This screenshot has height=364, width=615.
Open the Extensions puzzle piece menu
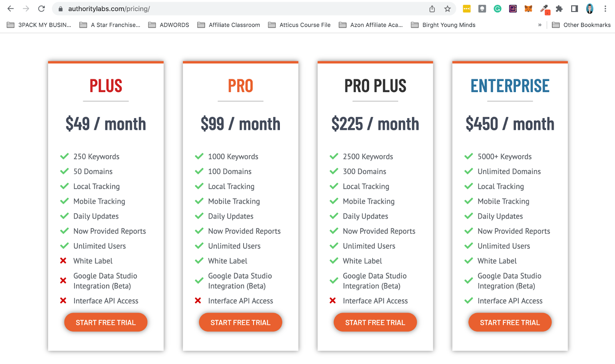(x=559, y=8)
